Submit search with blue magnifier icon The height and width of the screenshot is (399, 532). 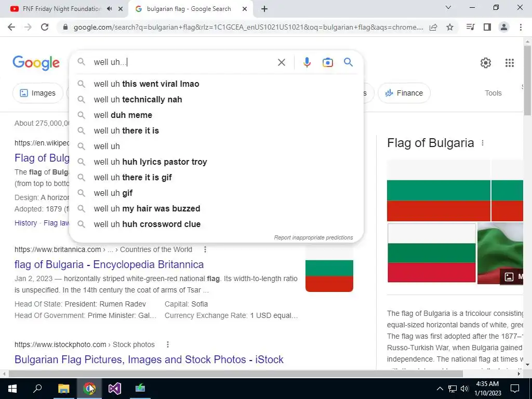pos(348,62)
